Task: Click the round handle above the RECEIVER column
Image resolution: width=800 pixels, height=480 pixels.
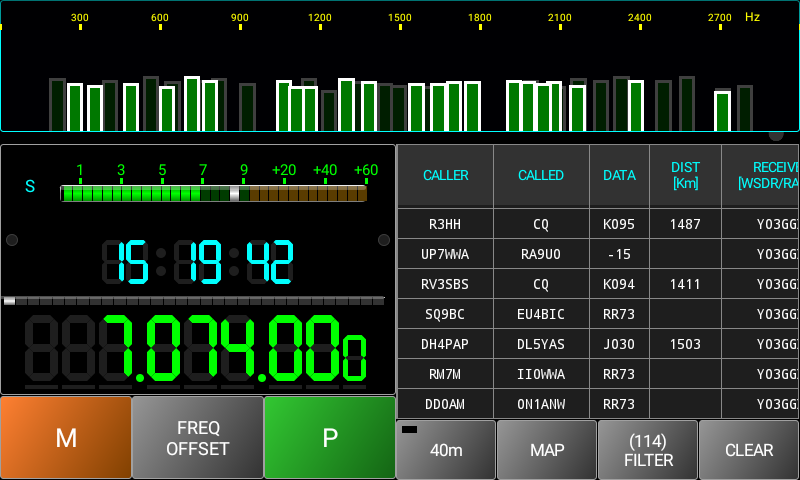Action: (x=776, y=134)
